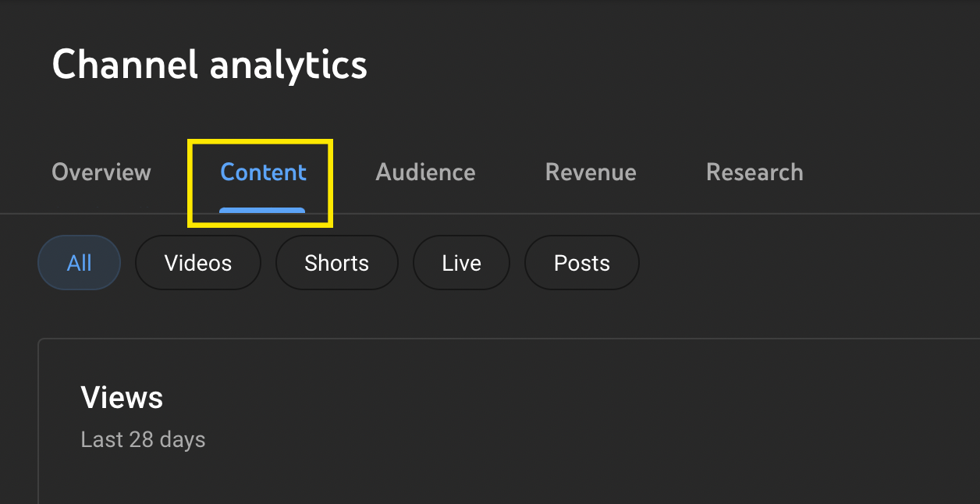Filter analytics to Posts
980x504 pixels.
(x=581, y=263)
